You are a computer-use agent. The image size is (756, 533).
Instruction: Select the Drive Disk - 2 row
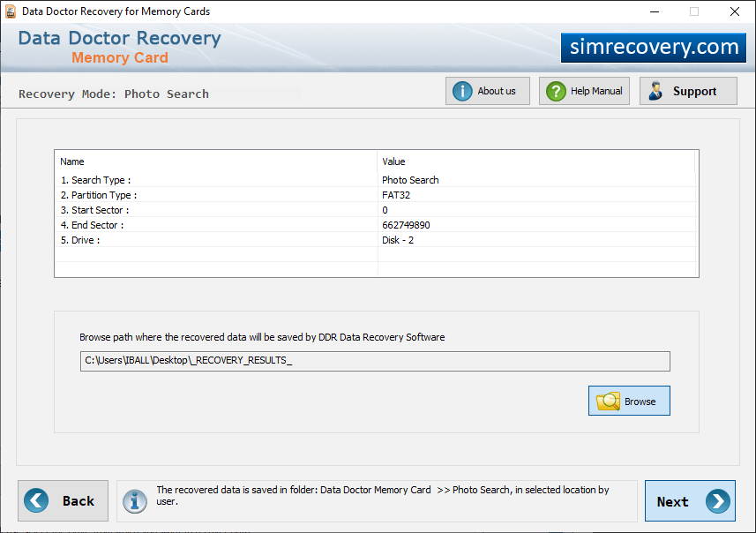(376, 240)
